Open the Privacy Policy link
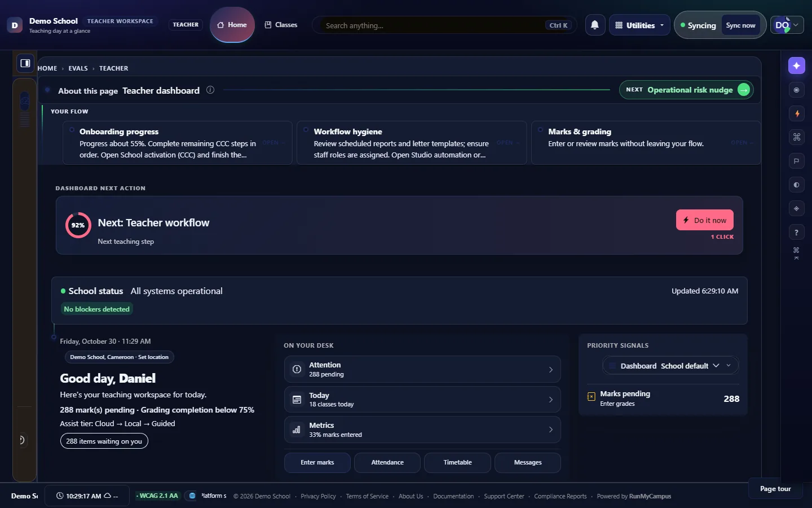The height and width of the screenshot is (508, 812). [x=318, y=496]
